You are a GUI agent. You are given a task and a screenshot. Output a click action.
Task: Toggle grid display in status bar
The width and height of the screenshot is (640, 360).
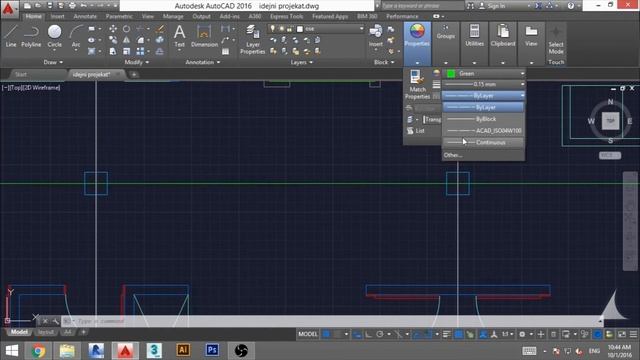click(x=326, y=334)
